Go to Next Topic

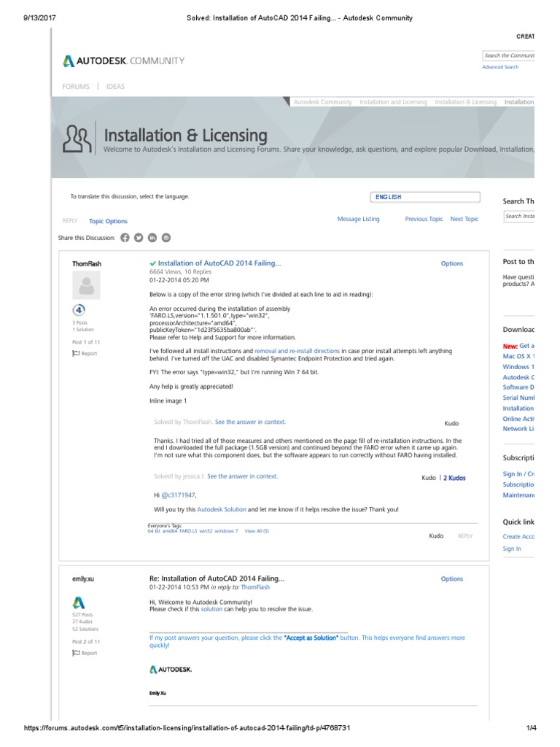tap(464, 219)
